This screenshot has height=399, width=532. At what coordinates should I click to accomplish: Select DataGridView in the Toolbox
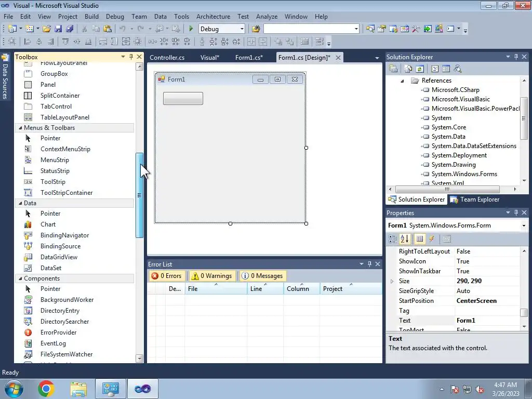(59, 257)
